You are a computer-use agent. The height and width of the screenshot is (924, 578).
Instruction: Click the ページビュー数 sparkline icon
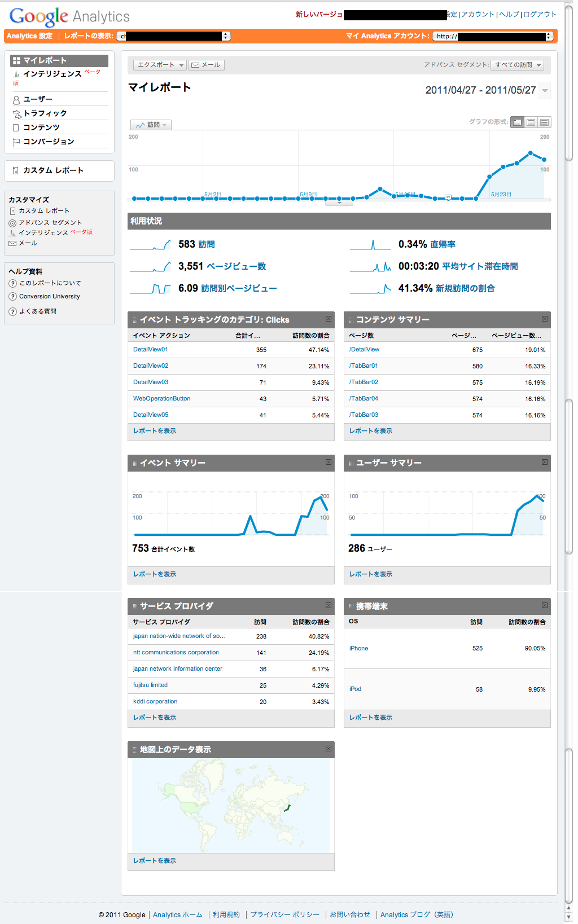tap(150, 266)
